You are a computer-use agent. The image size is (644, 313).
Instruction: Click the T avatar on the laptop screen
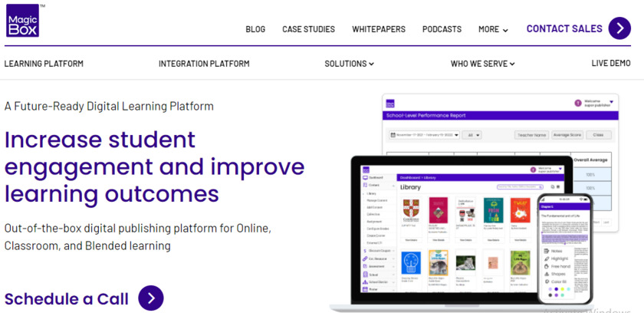pos(533,170)
